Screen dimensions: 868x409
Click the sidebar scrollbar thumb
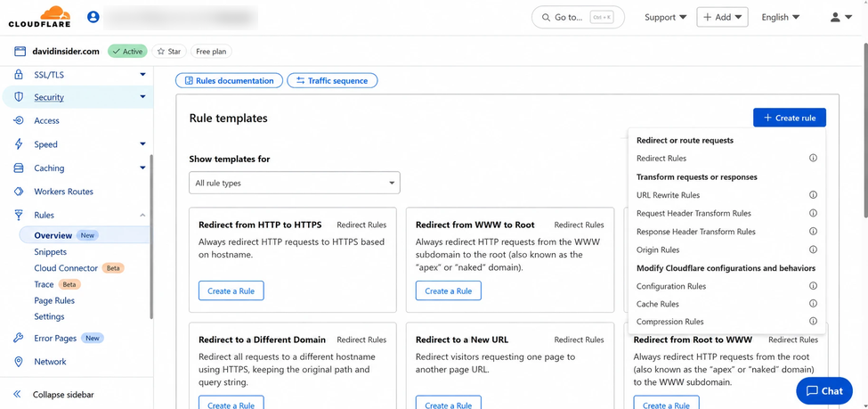pos(151,237)
